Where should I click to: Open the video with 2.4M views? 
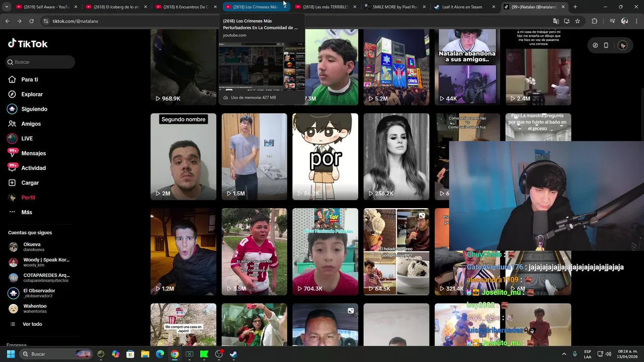coord(538,67)
